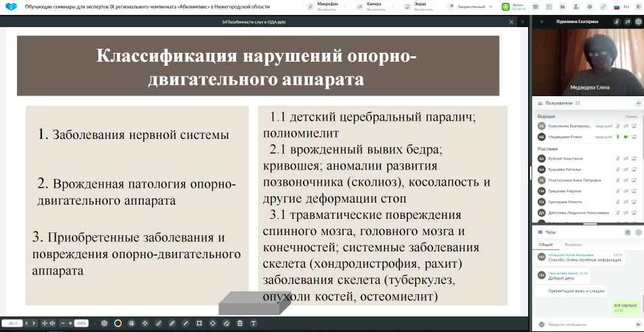The height and width of the screenshot is (332, 644).
Task: Toggle Бублий Анастасия's microphone icon
Action: [x=618, y=159]
